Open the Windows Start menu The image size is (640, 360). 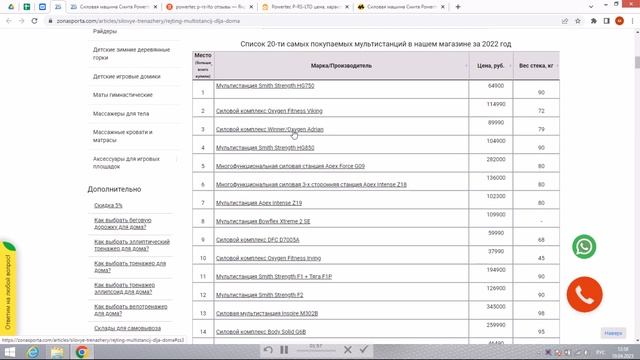10,352
